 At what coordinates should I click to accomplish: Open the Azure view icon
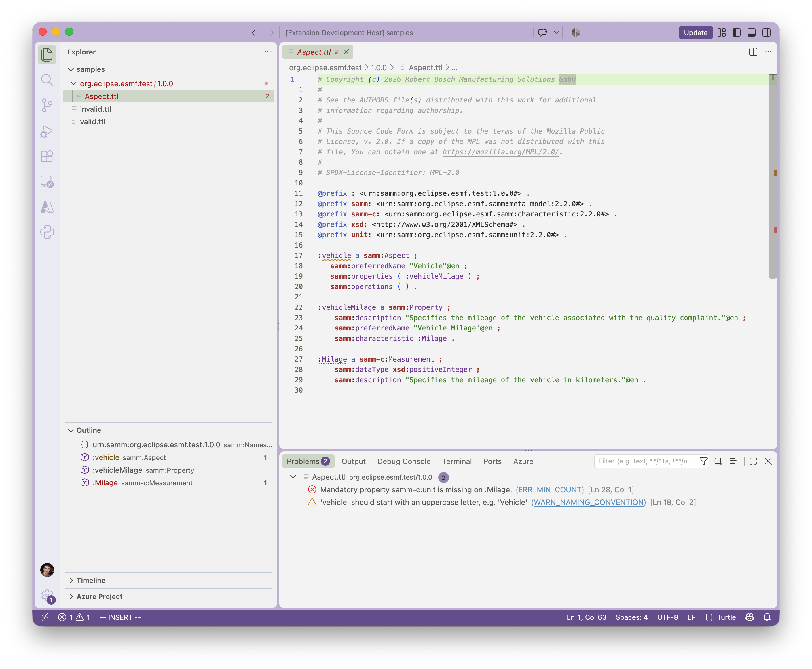click(x=47, y=207)
